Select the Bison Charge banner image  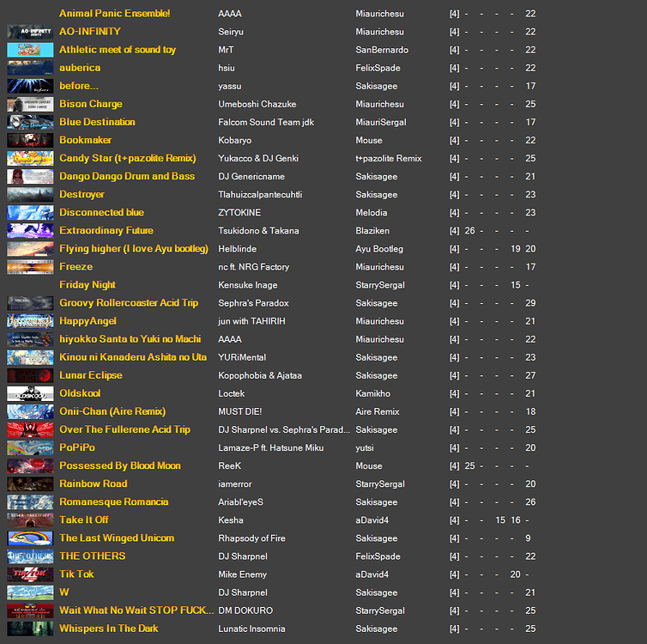click(30, 104)
